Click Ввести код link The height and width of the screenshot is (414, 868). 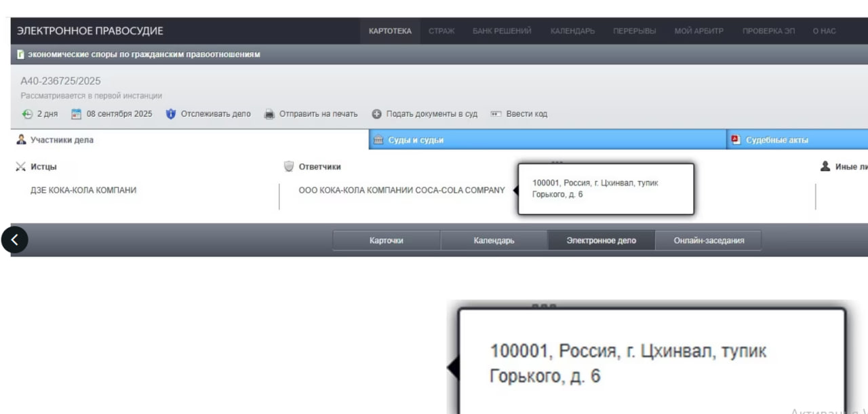(x=527, y=114)
